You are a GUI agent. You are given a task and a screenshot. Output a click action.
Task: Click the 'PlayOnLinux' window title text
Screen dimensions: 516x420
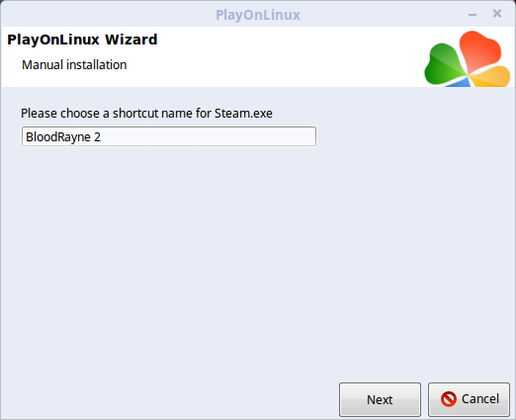258,15
